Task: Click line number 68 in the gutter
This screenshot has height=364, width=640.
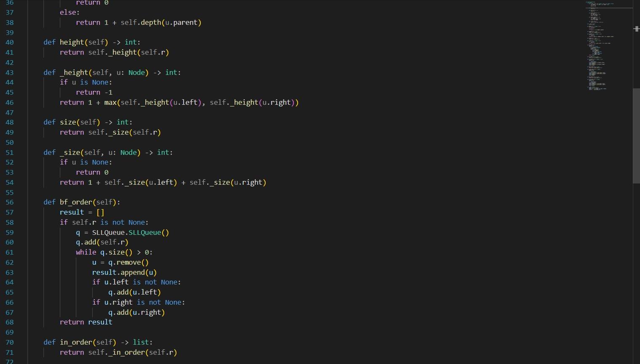Action: pos(10,322)
